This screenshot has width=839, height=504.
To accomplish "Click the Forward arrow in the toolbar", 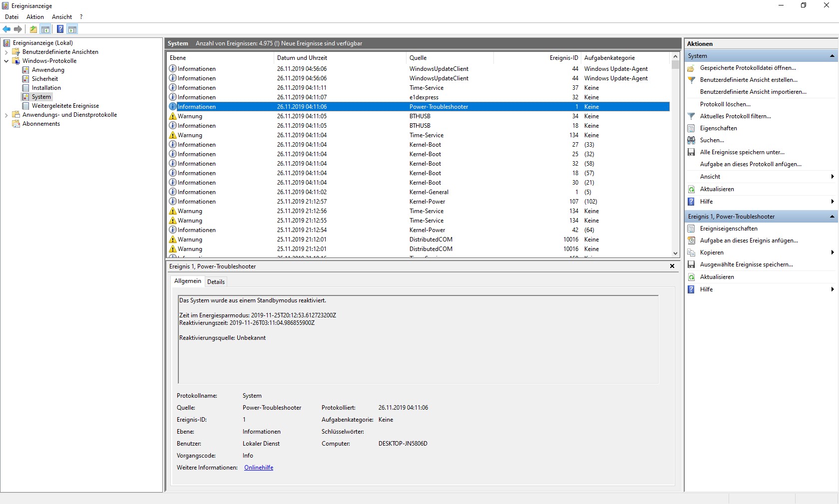I will 18,29.
